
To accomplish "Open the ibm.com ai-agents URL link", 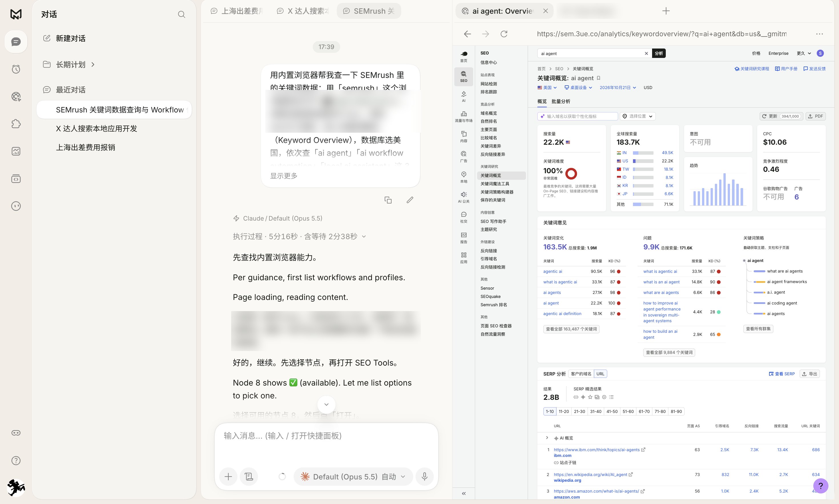I will [x=596, y=450].
